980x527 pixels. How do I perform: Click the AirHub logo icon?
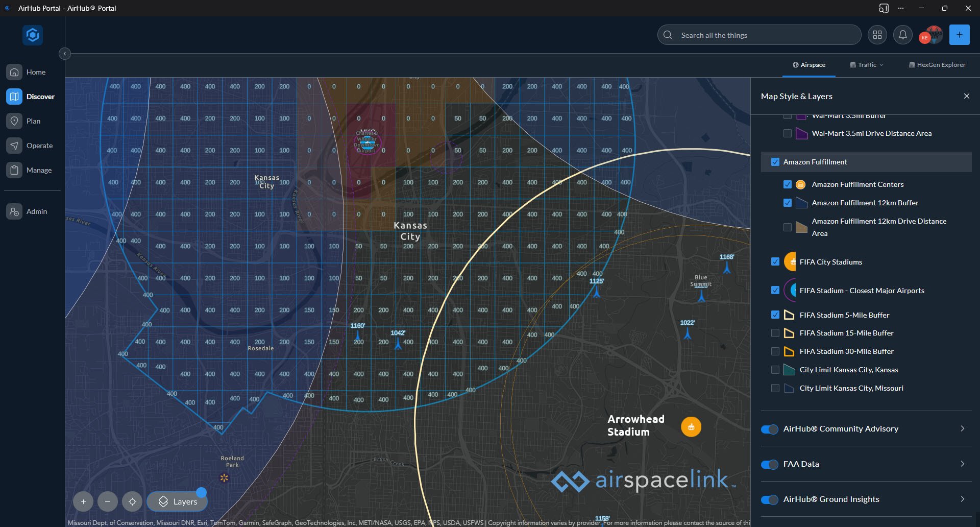(33, 35)
